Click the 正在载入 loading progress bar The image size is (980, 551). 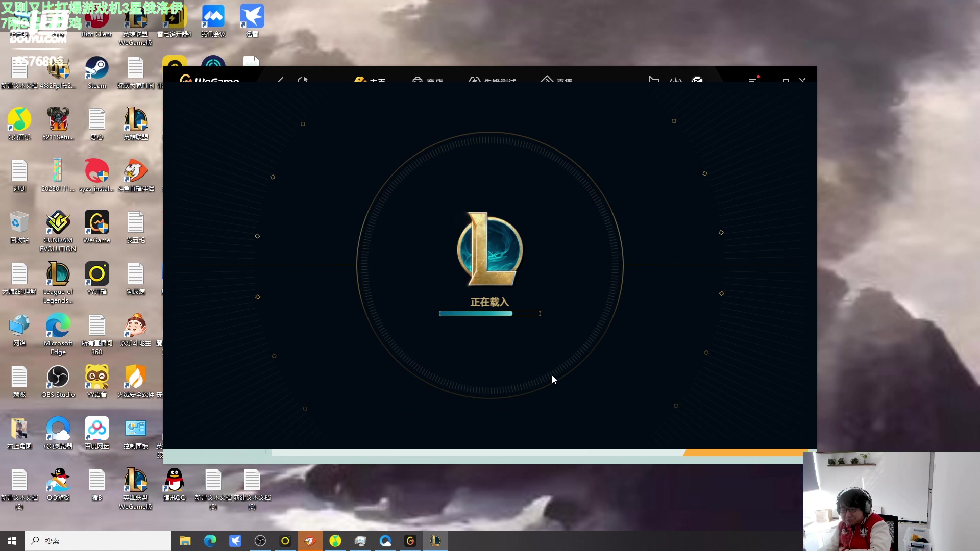(490, 313)
